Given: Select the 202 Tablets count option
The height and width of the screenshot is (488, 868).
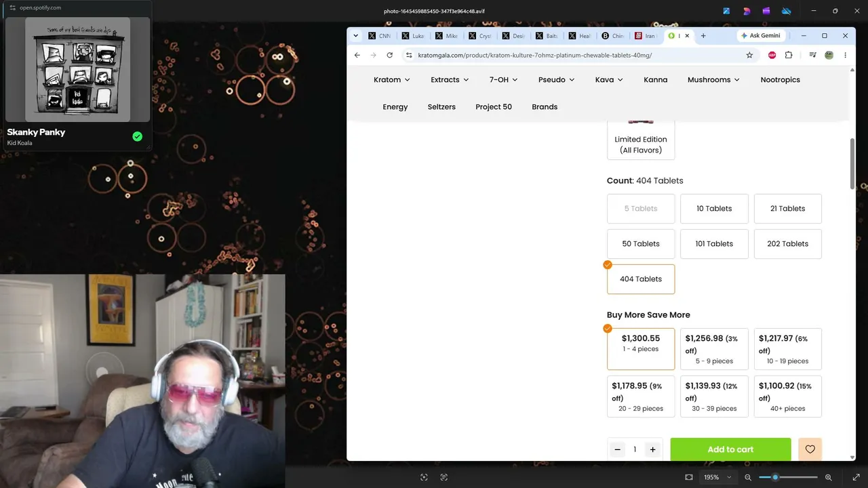Looking at the screenshot, I should [788, 244].
